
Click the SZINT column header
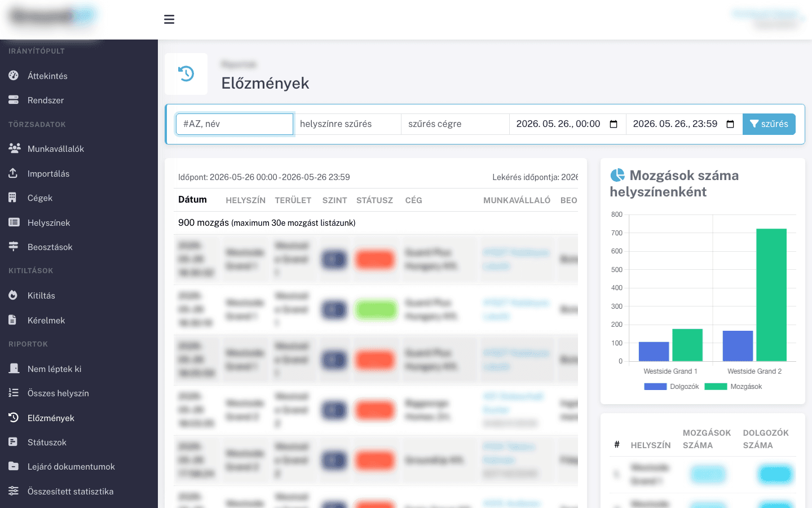(x=334, y=200)
